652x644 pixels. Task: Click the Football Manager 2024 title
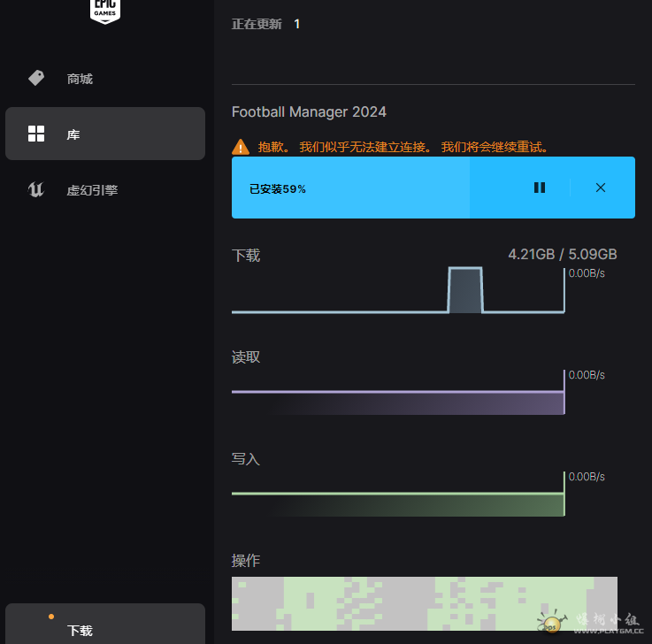tap(309, 111)
